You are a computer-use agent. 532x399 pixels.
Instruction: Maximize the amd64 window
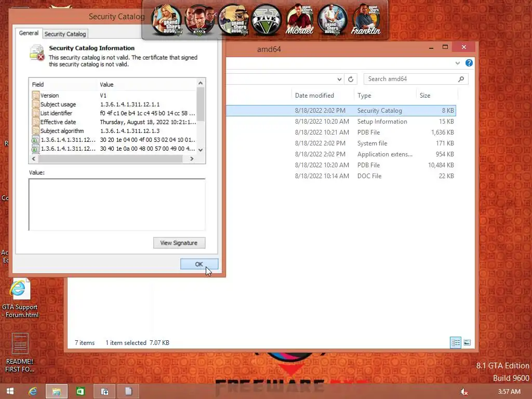coord(445,47)
